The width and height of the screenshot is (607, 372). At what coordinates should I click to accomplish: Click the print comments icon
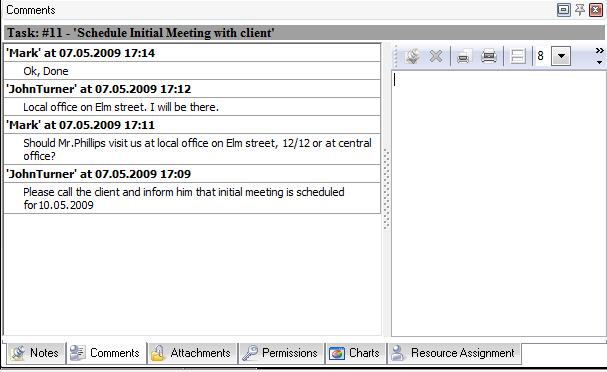(x=489, y=57)
